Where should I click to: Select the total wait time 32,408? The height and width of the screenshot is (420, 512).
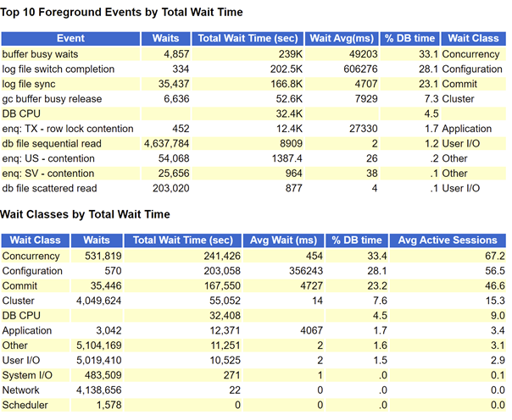[x=225, y=316]
